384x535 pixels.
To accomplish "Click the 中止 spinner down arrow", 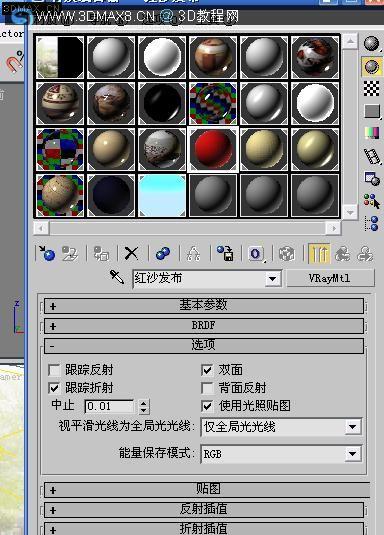I will point(144,410).
